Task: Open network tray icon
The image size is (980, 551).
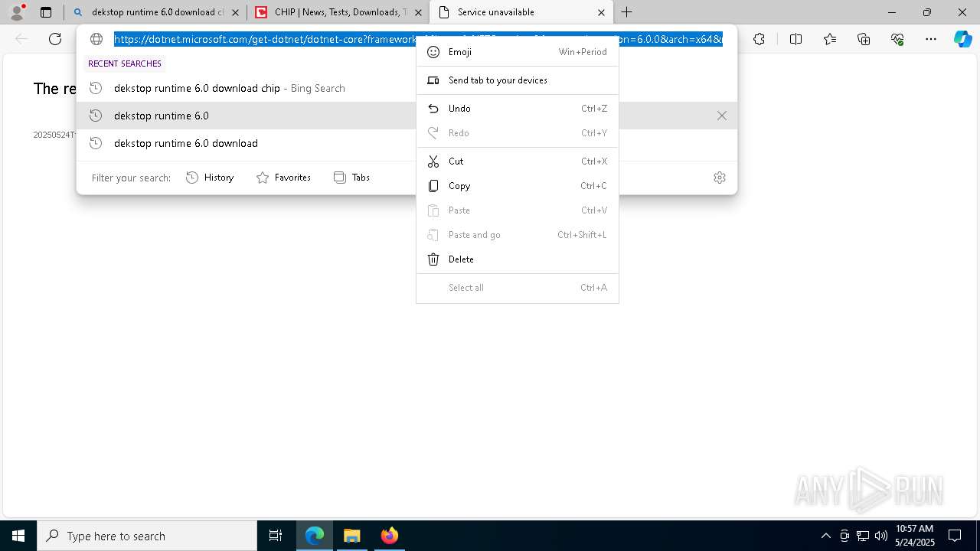Action: pyautogui.click(x=863, y=536)
